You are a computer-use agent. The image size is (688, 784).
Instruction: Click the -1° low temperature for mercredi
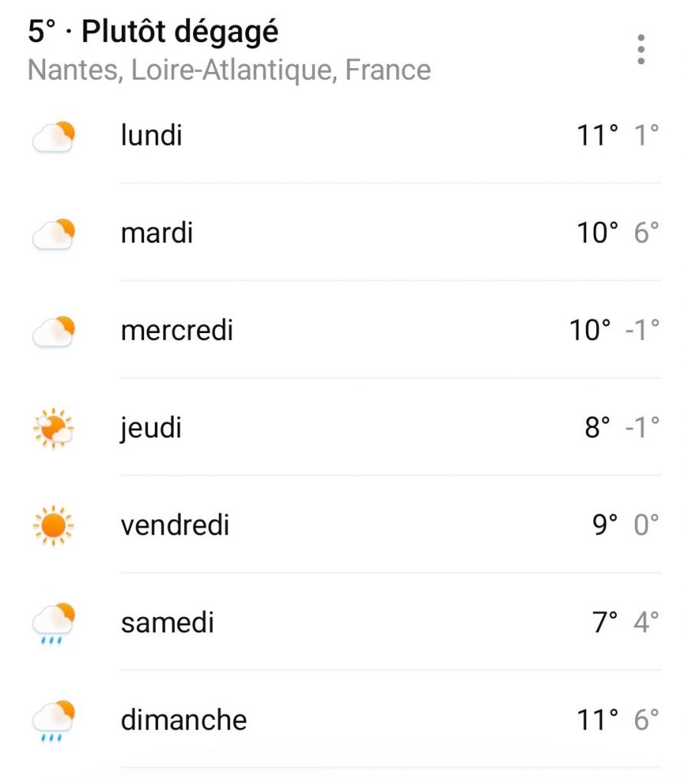coord(640,331)
